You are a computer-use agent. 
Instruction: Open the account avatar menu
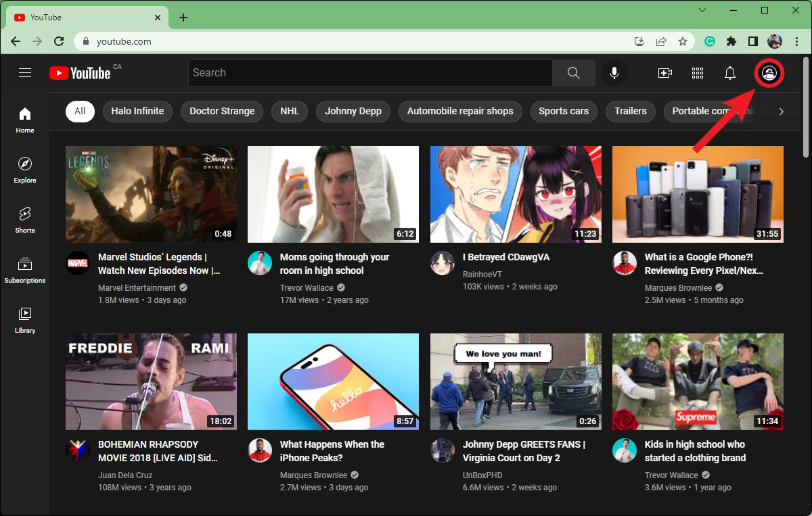[769, 73]
